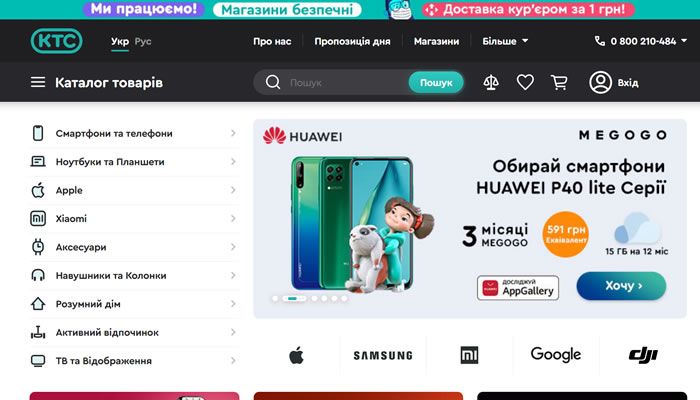Open the hamburger catalog menu icon
Viewport: 700px width, 400px height.
pos(38,82)
